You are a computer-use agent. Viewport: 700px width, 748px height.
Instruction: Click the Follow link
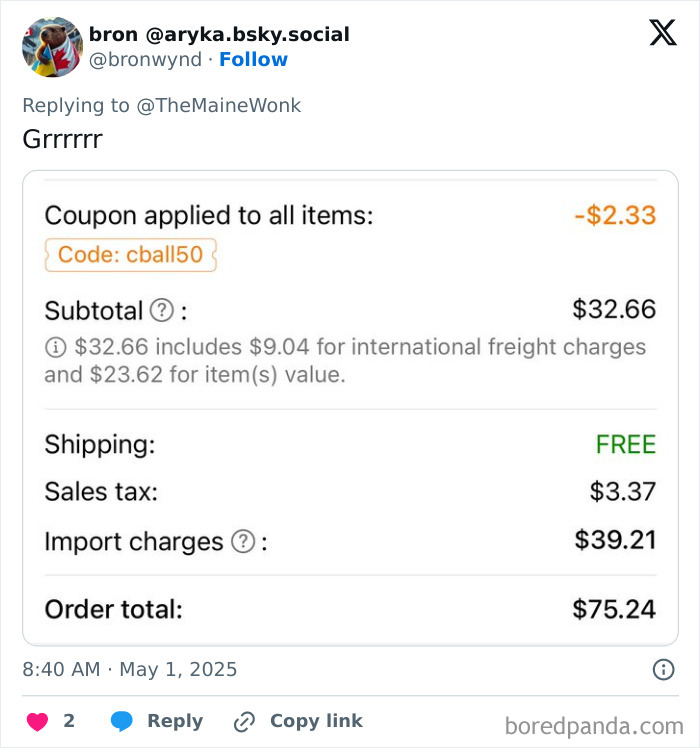pos(253,60)
